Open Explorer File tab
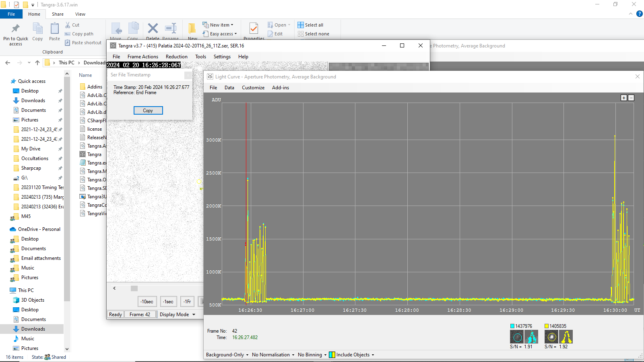The width and height of the screenshot is (644, 362). pyautogui.click(x=11, y=14)
